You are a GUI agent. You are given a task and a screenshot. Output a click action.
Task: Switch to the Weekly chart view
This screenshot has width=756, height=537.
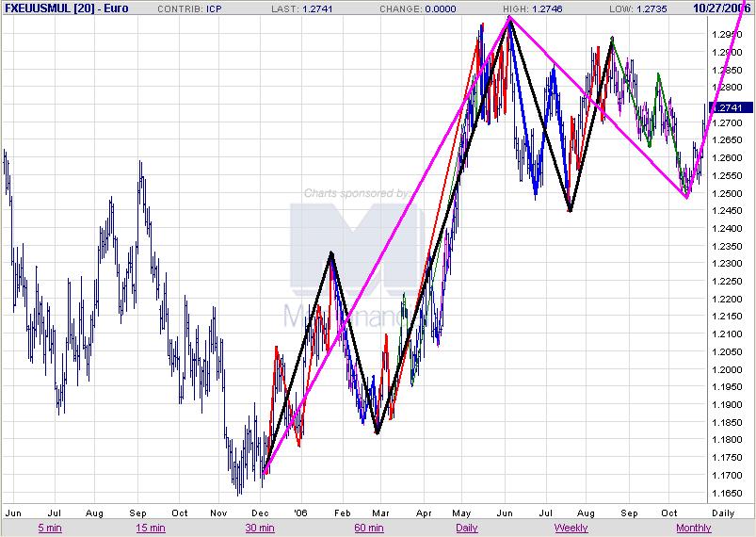coord(571,528)
